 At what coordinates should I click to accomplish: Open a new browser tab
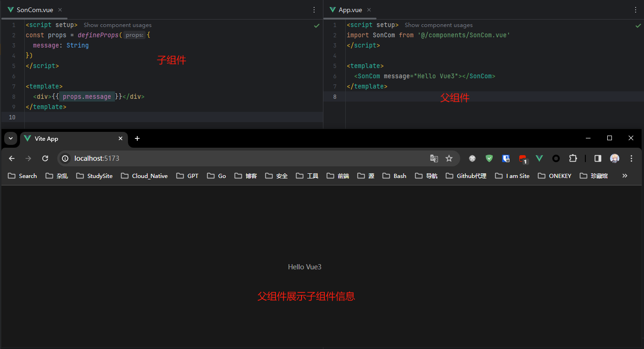pyautogui.click(x=137, y=138)
